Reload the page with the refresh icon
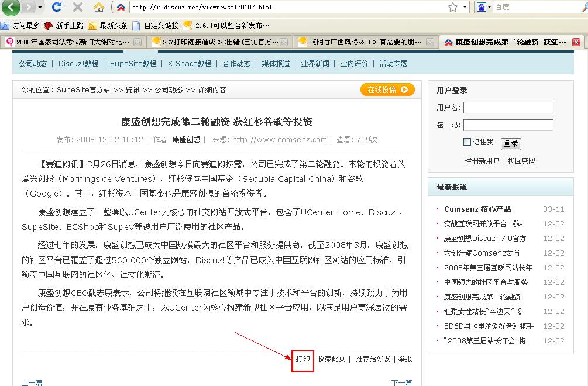 [57, 7]
